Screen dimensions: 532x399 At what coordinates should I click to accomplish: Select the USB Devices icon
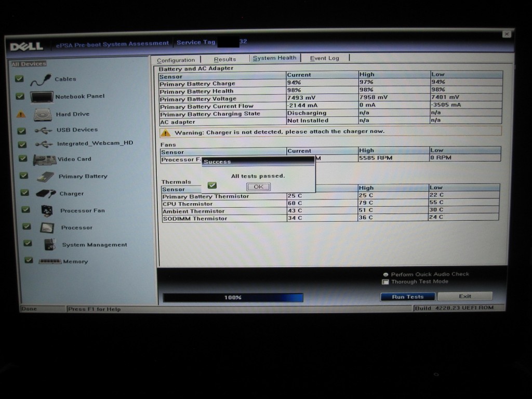coord(44,130)
